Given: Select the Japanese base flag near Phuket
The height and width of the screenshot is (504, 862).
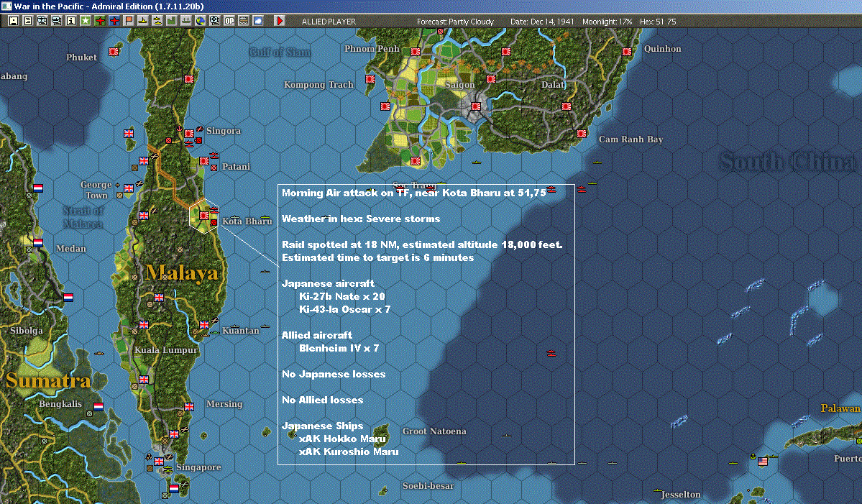Looking at the screenshot, I should click(114, 52).
